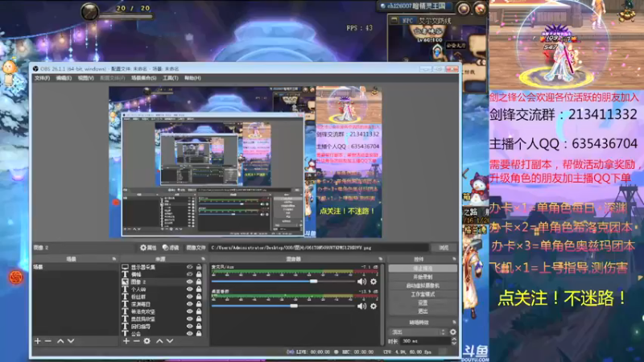Open the 编辑(E) menu
Screen dimensions: 644x362
coord(64,78)
